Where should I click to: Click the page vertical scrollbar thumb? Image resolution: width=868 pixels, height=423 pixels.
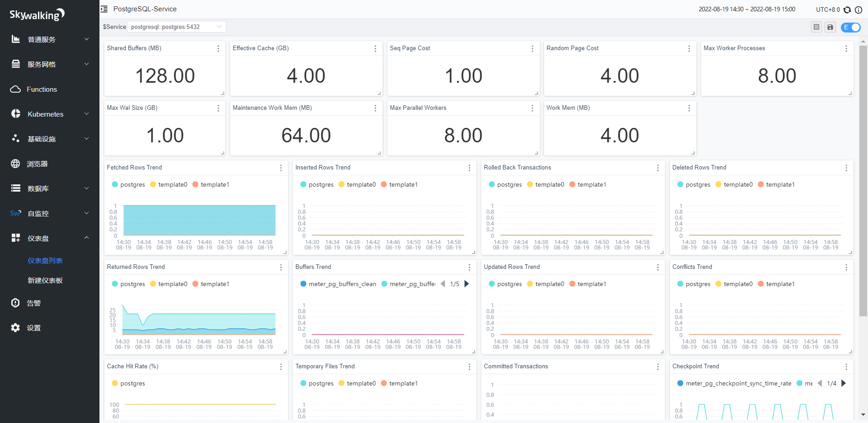[x=863, y=181]
